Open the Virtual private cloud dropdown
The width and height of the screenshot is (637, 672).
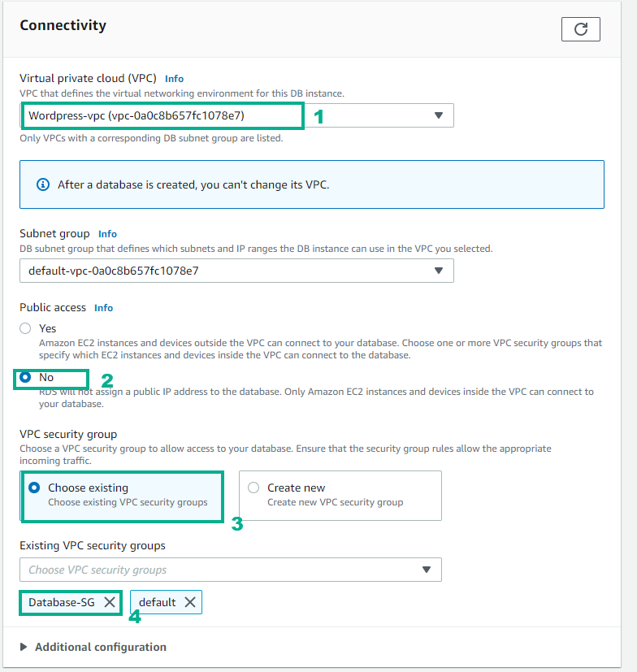point(439,115)
